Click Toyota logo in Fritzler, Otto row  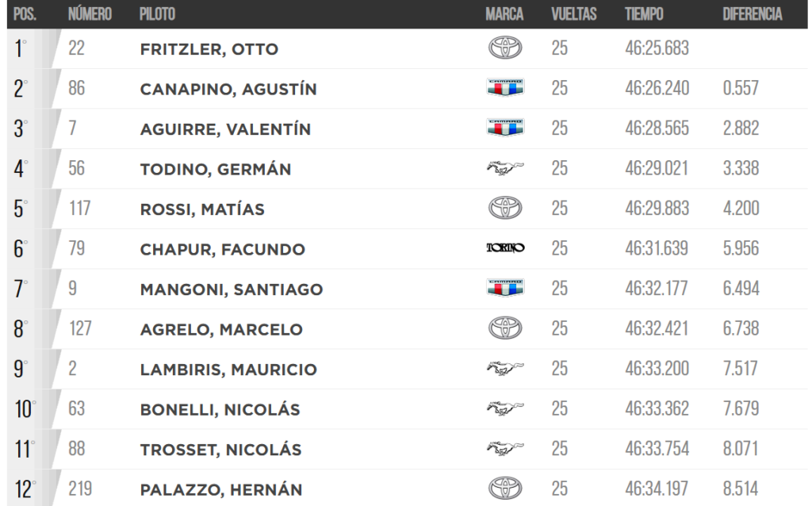click(505, 48)
